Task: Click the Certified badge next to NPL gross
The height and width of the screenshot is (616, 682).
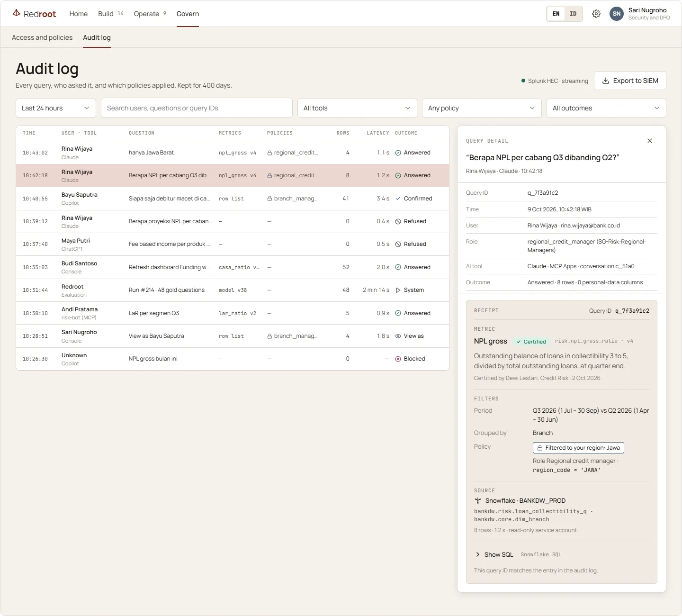Action: [531, 342]
